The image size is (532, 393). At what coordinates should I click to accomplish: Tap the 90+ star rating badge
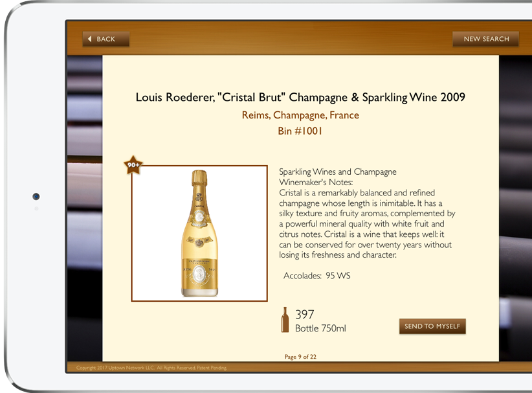pyautogui.click(x=133, y=165)
